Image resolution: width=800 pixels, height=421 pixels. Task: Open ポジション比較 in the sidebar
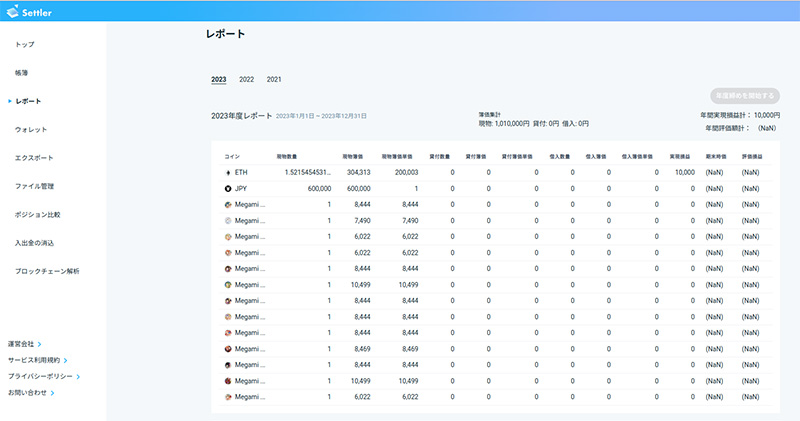point(37,215)
